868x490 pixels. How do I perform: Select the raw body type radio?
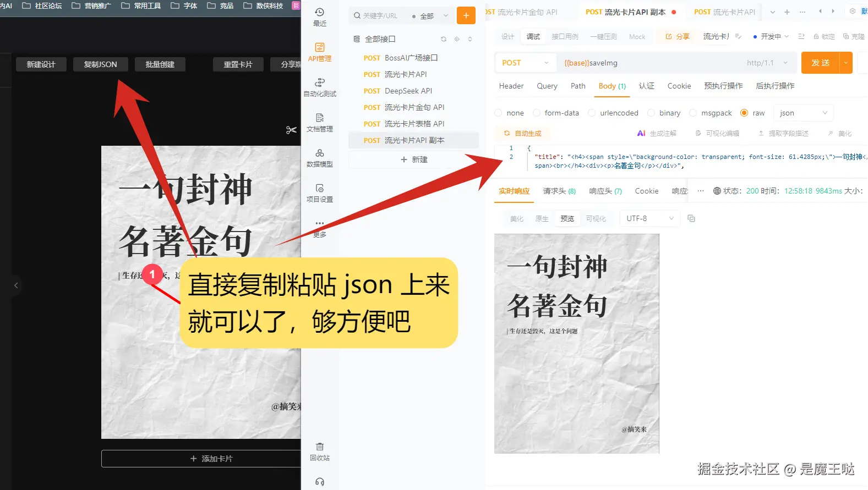pos(744,113)
